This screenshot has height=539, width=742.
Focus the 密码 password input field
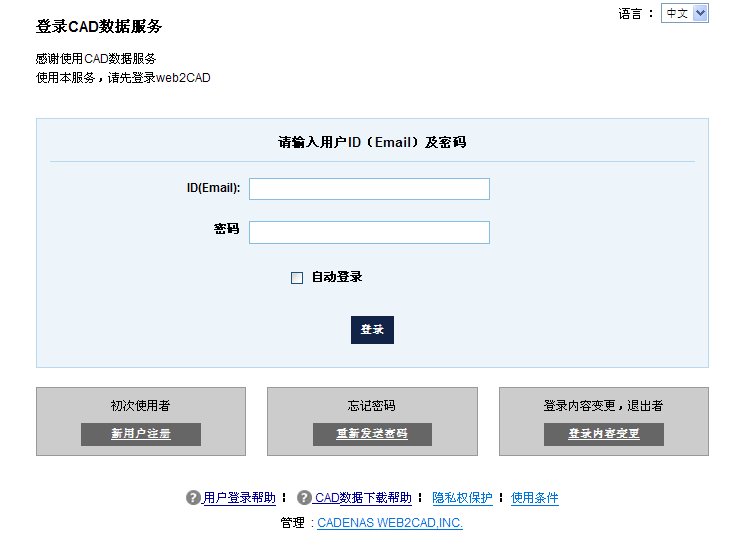tap(369, 233)
